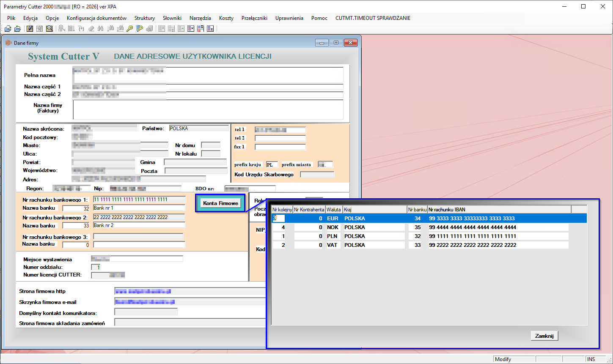Image resolution: width=613 pixels, height=364 pixels.
Task: Open the Uprawnienia menu
Action: click(289, 18)
